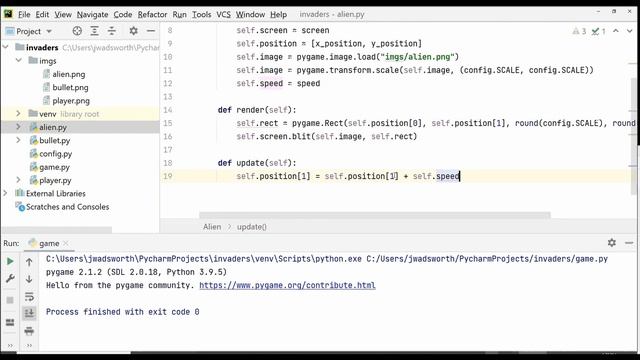640x360 pixels.
Task: Click Collapse All icon in Project toolbar
Action: 111,31
